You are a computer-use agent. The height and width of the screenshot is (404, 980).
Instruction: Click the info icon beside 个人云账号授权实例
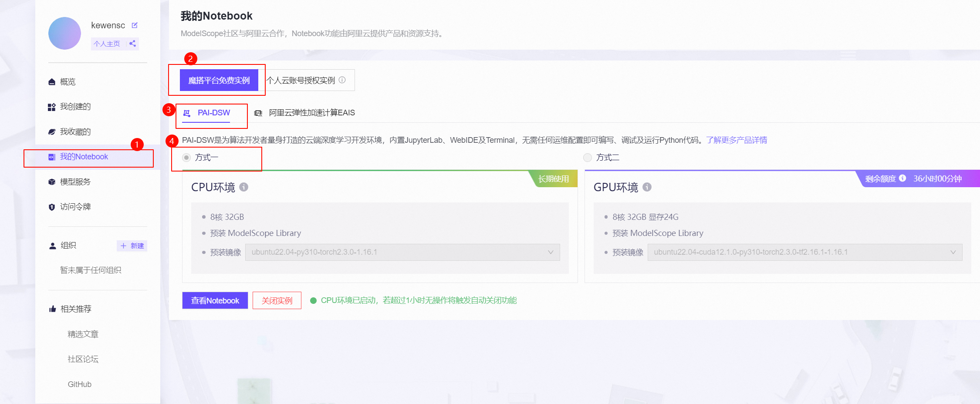[342, 80]
